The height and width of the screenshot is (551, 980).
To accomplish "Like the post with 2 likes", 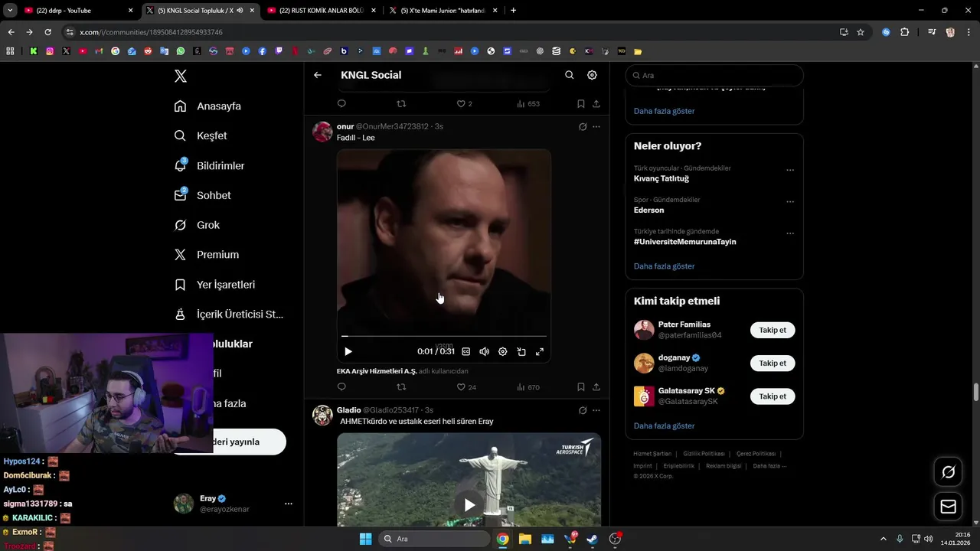I will click(465, 103).
